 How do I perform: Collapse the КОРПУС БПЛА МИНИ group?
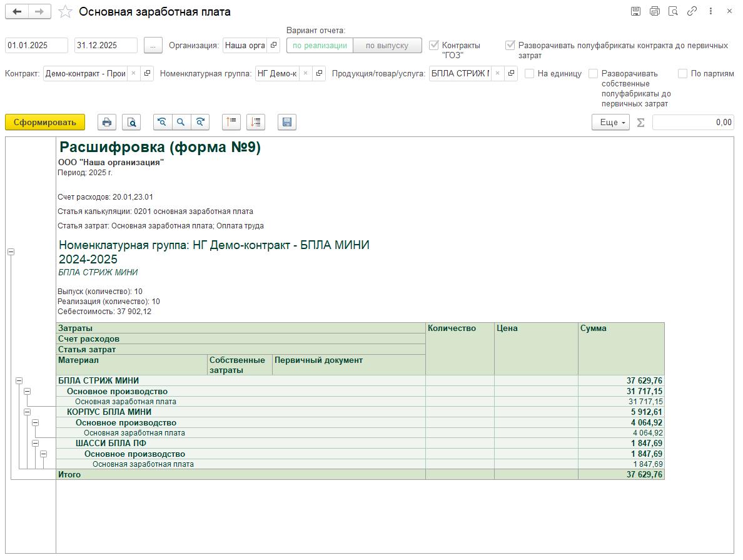[x=28, y=412]
